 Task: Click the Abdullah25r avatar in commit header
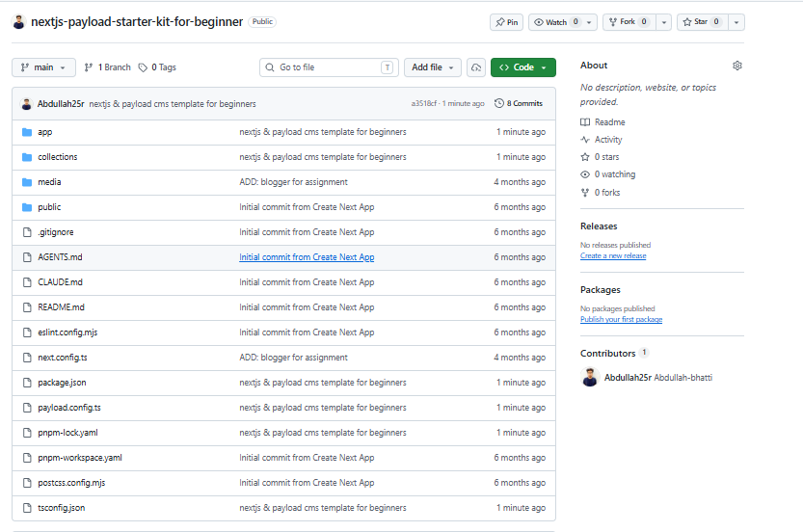click(27, 104)
